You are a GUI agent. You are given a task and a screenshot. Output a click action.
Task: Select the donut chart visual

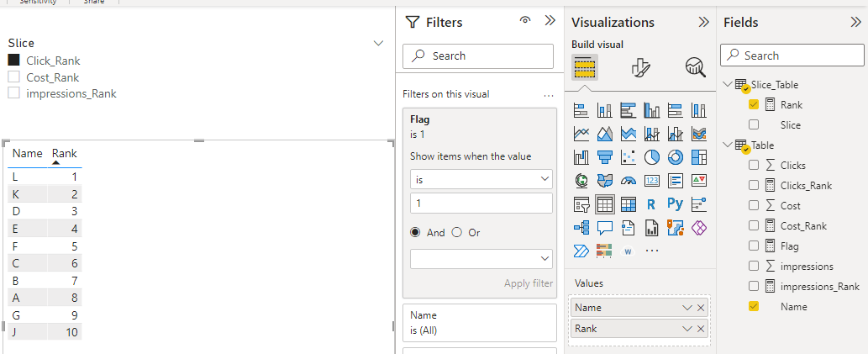[676, 157]
